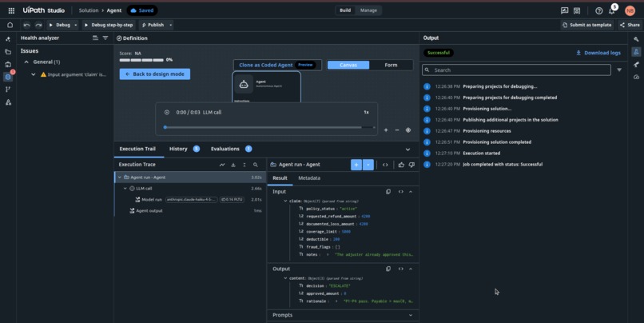Open the History tab

[x=184, y=149]
